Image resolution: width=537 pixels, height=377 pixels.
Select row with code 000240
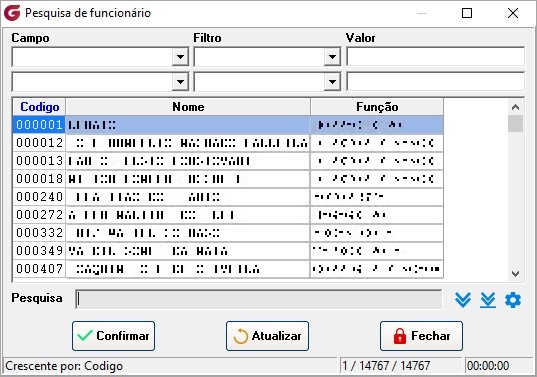[x=228, y=197]
